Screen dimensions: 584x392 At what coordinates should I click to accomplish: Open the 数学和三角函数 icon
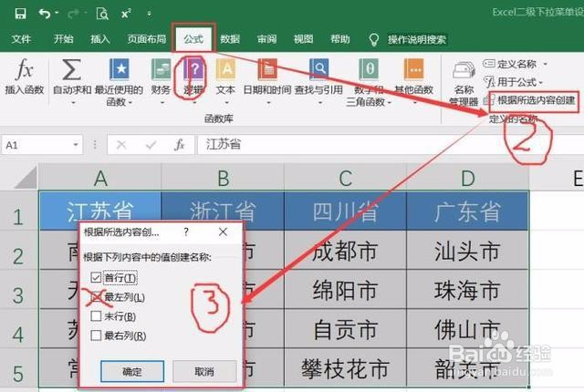(x=369, y=68)
